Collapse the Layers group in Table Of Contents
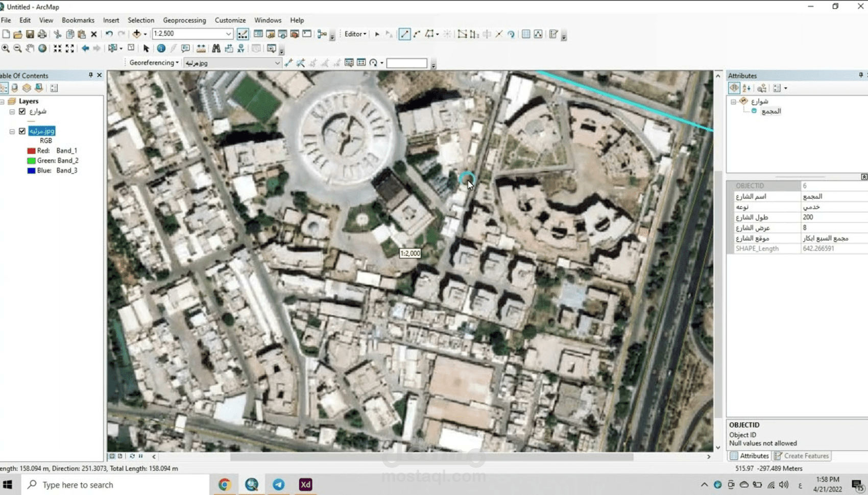Screen dimensions: 868x495 [3, 102]
